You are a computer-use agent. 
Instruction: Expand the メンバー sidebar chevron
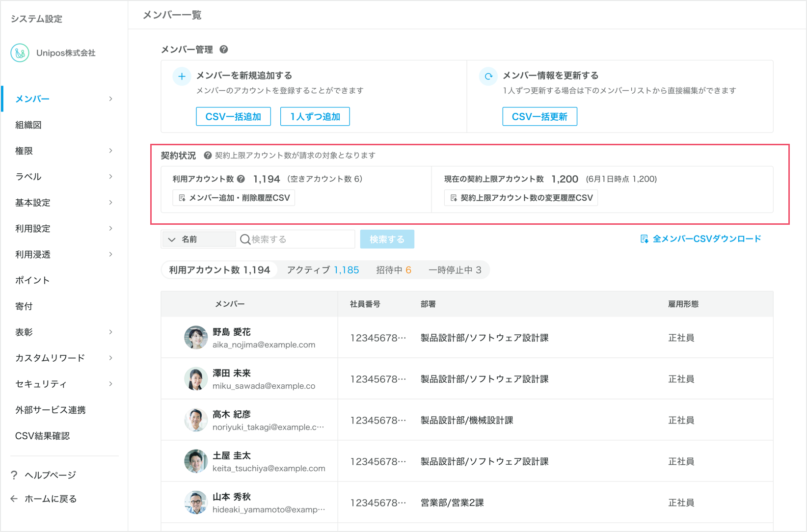[x=111, y=99]
